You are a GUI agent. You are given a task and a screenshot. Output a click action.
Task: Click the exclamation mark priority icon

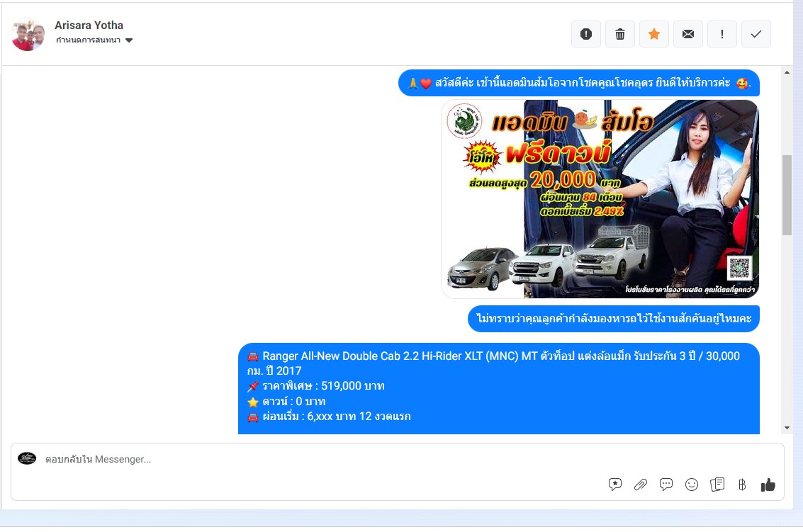tap(722, 34)
